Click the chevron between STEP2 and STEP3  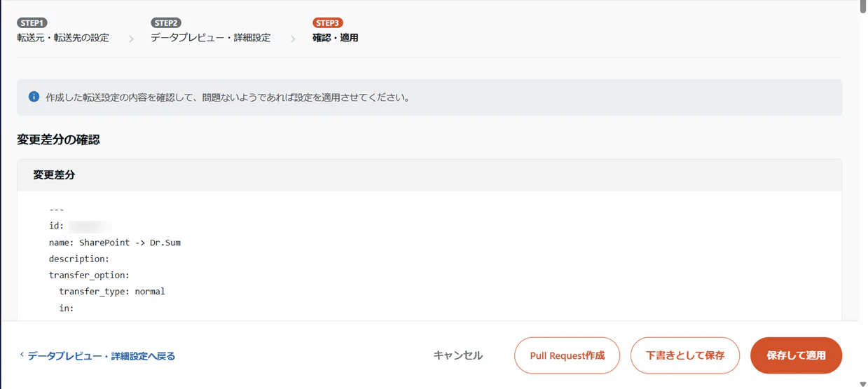tap(293, 39)
